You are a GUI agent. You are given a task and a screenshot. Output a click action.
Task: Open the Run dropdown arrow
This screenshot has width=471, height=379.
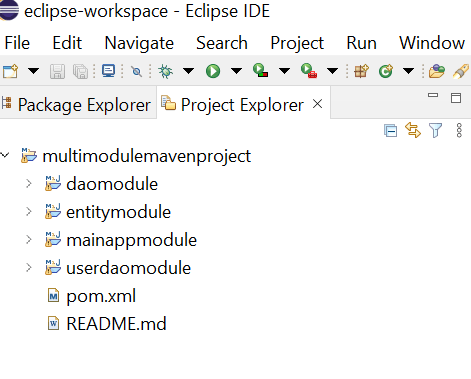(x=236, y=71)
